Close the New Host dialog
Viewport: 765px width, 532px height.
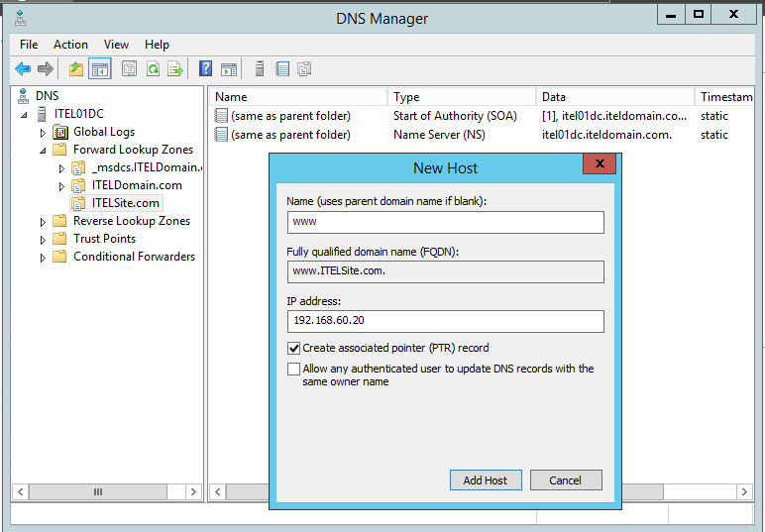point(600,163)
